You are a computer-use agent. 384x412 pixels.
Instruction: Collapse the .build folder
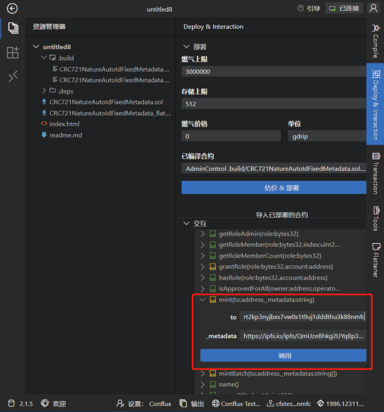pyautogui.click(x=44, y=58)
